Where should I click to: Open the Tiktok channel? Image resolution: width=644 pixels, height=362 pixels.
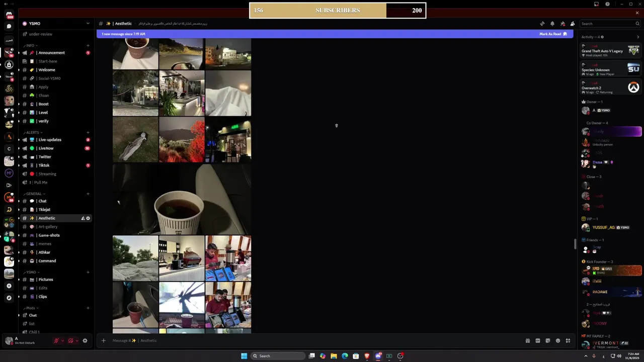[55, 165]
